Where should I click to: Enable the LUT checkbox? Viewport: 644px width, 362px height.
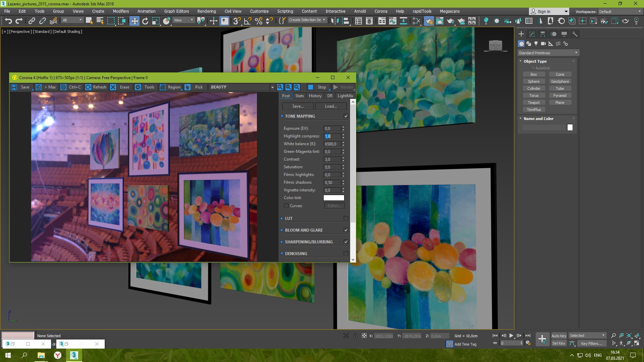(346, 219)
